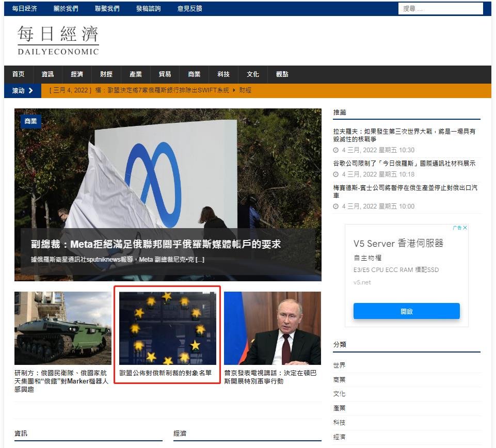The image size is (496, 448).
Task: Open the 商業 category in sidebar list
Action: (339, 380)
